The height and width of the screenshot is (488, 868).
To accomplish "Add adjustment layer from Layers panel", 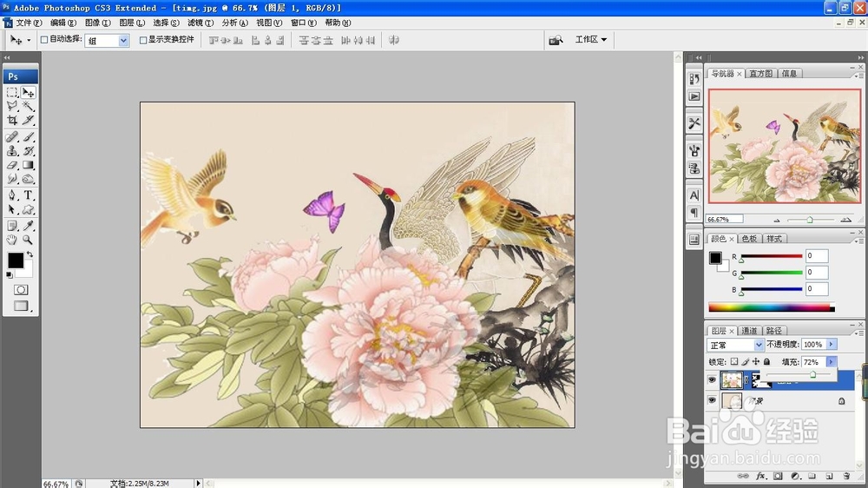I will (x=795, y=476).
